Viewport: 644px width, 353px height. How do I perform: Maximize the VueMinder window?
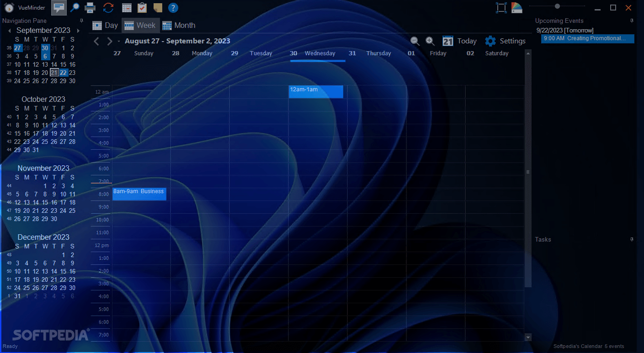tap(613, 7)
